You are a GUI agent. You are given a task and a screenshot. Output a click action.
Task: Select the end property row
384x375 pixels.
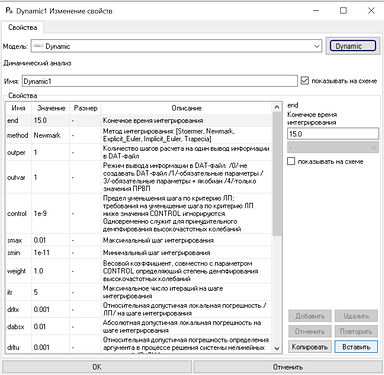coord(139,120)
